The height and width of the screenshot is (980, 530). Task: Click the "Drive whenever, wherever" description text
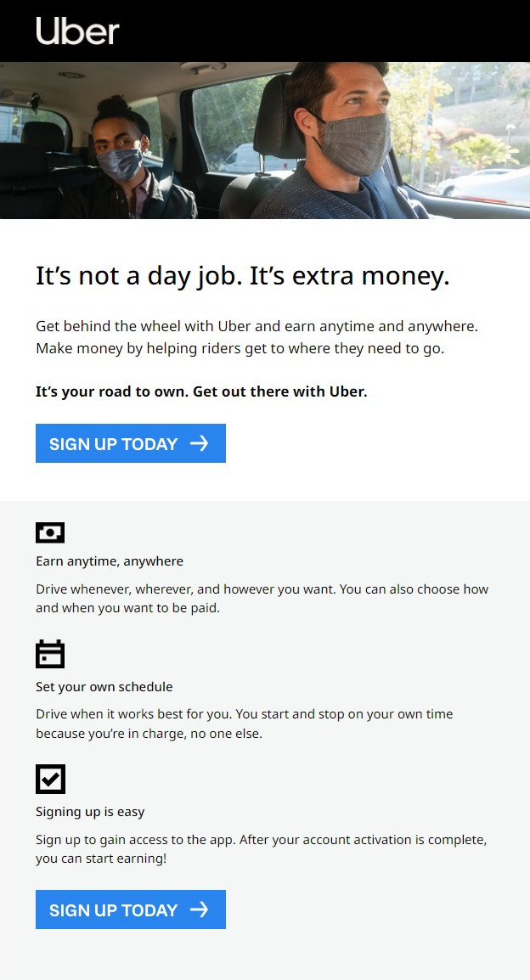pos(262,598)
